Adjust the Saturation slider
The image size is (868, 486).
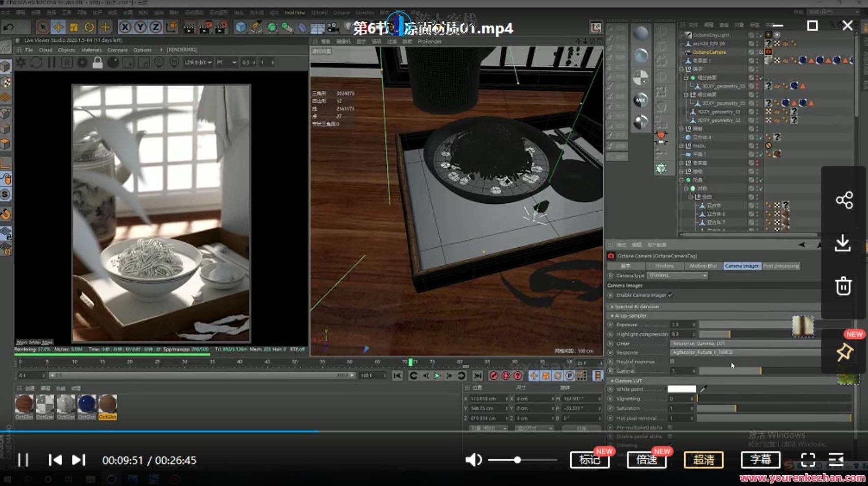737,408
